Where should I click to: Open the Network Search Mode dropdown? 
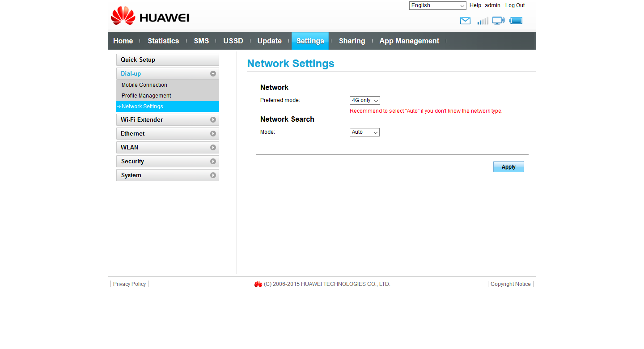coord(364,132)
